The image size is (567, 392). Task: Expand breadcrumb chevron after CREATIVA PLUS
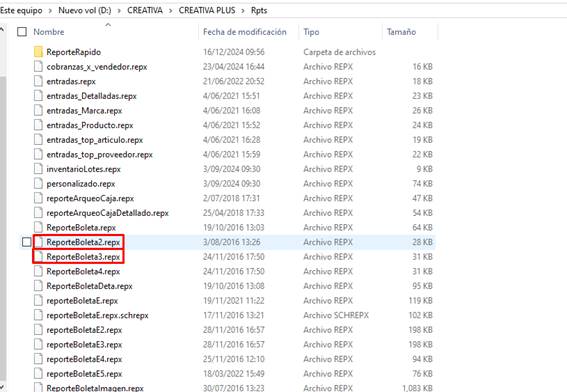tap(243, 11)
